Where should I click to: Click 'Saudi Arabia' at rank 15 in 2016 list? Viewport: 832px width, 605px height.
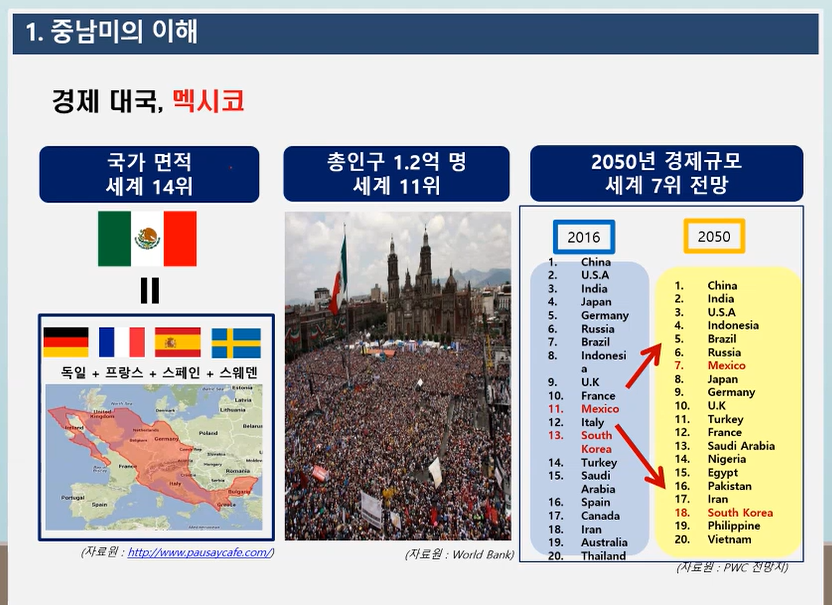coord(598,482)
